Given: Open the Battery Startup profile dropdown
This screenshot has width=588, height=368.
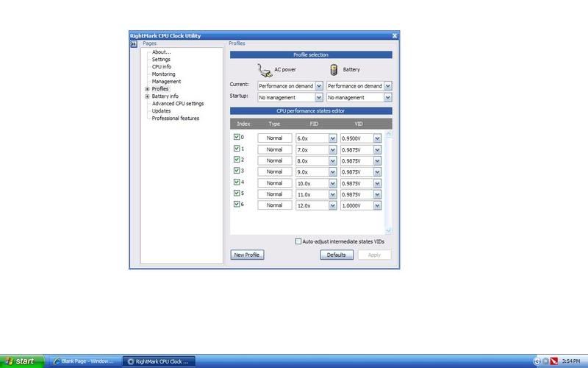Looking at the screenshot, I should (x=388, y=97).
